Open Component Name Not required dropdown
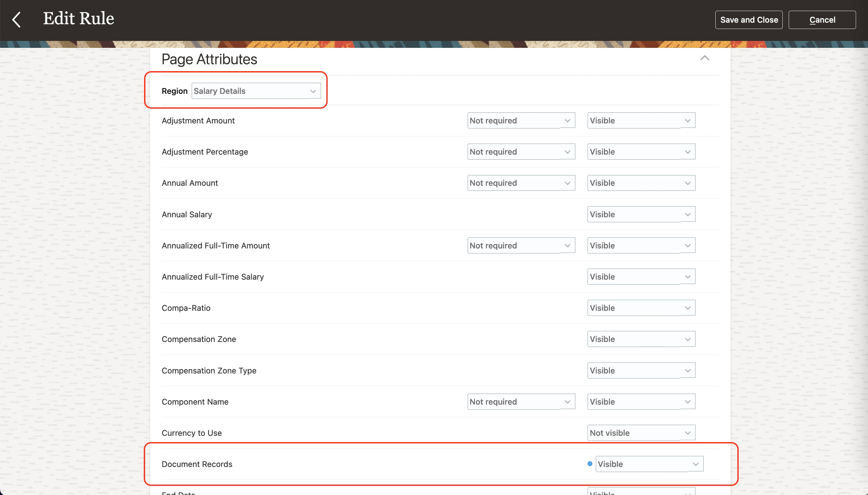Screen dimensions: 868x495 (521, 402)
